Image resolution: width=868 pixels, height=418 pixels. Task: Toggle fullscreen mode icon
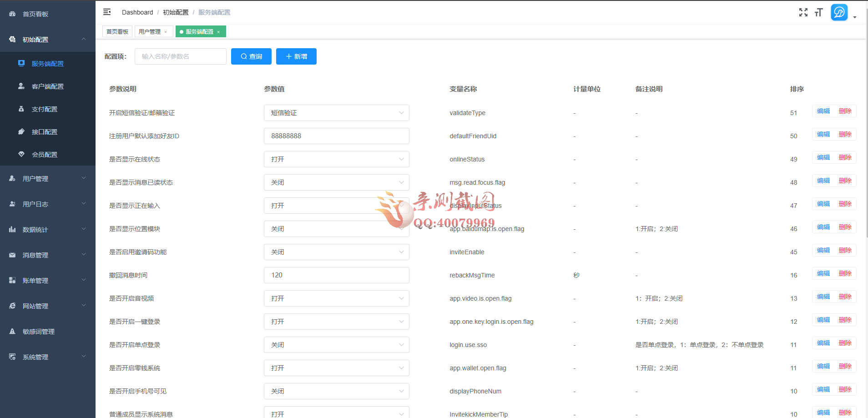click(x=803, y=12)
